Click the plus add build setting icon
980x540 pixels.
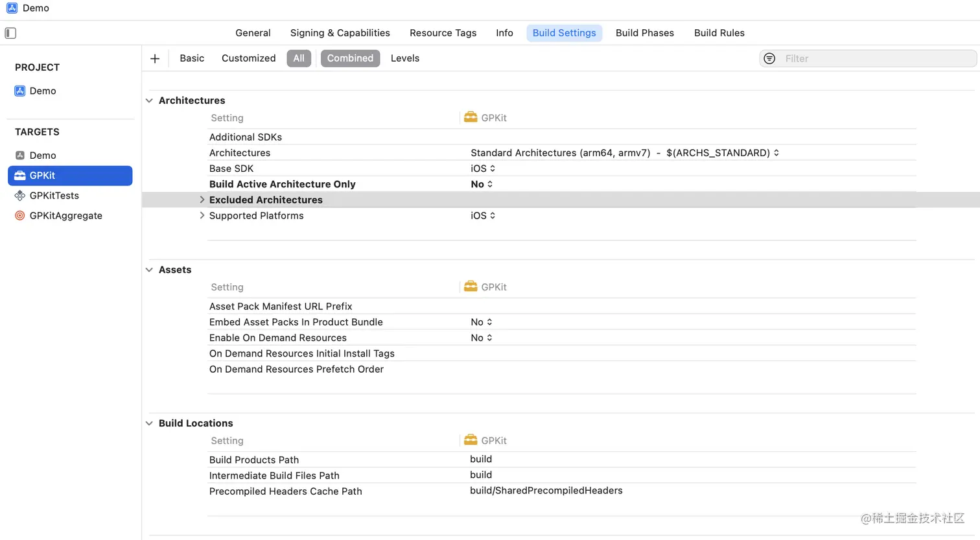[x=155, y=58]
